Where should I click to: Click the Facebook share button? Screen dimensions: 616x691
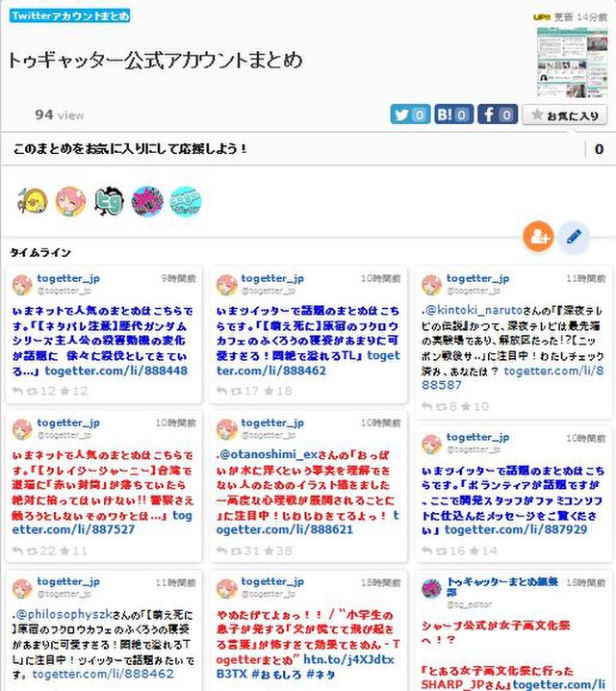pos(498,115)
